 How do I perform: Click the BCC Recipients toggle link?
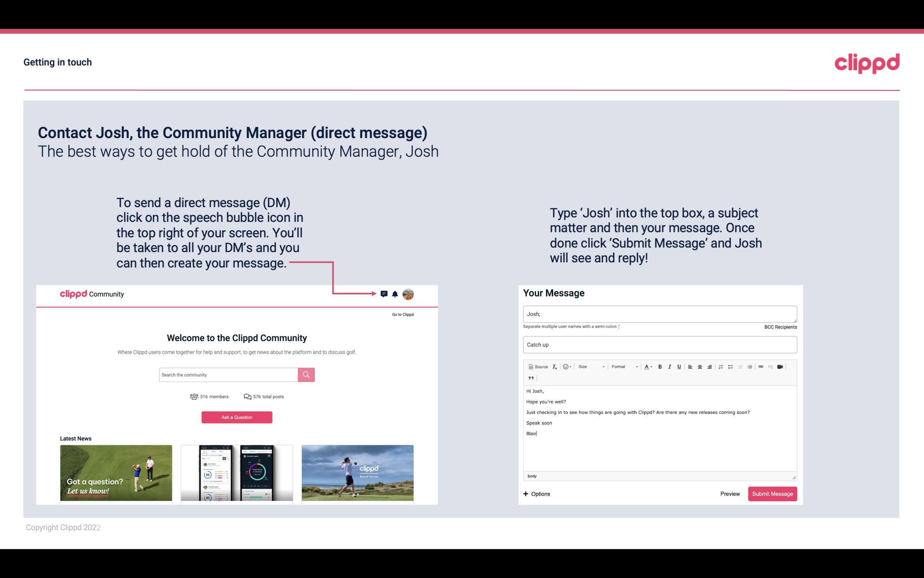click(x=780, y=327)
